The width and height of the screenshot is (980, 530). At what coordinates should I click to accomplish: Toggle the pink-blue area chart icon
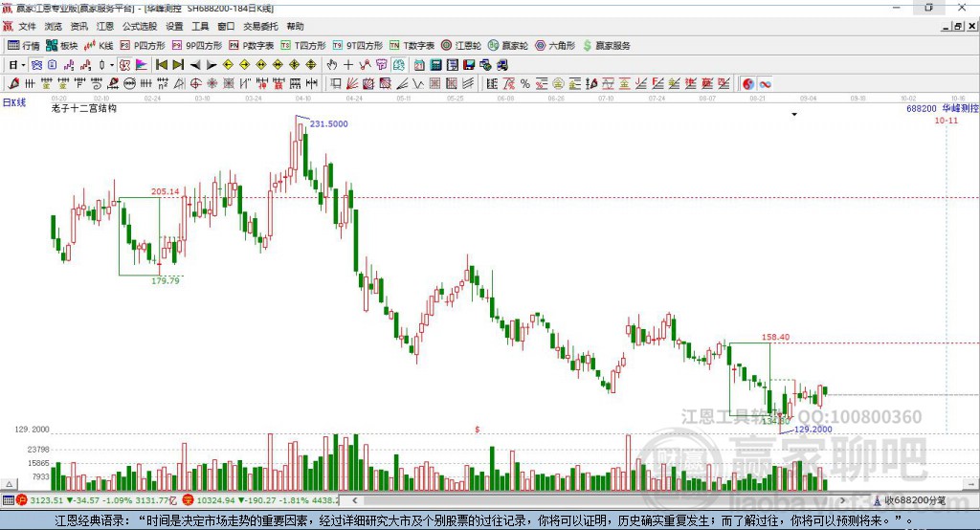click(142, 65)
